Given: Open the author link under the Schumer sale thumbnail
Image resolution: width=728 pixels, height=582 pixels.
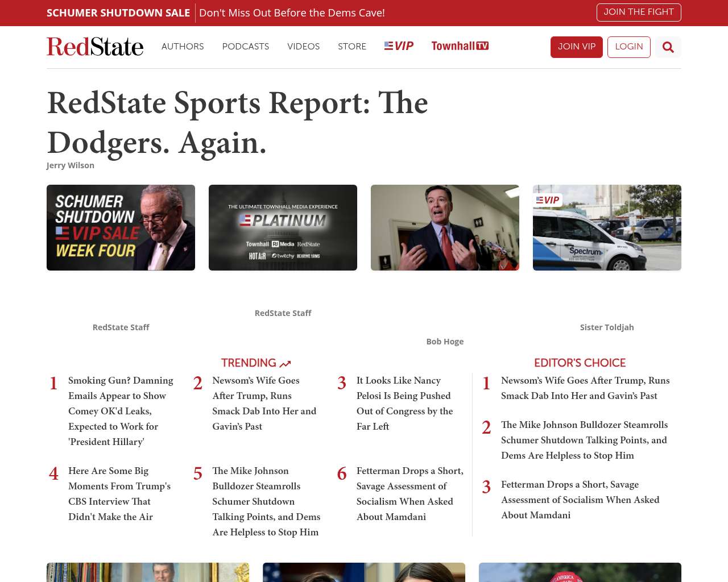Looking at the screenshot, I should [x=121, y=327].
